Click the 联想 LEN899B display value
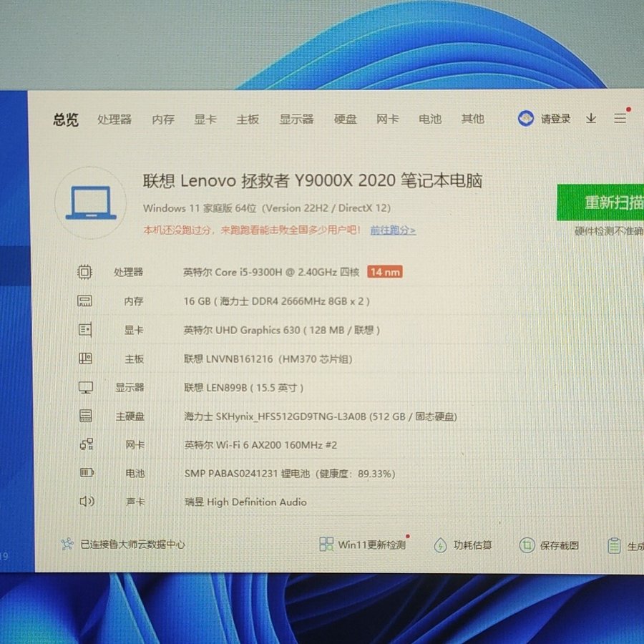This screenshot has height=644, width=644. [244, 388]
